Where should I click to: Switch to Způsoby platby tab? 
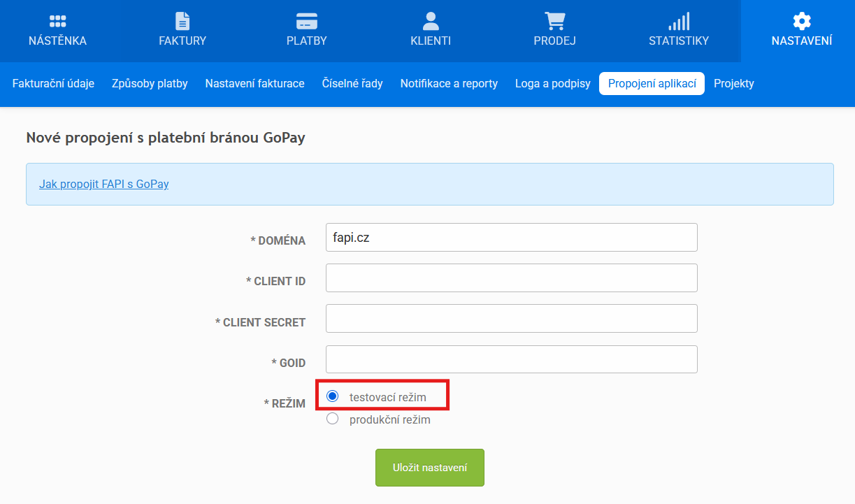[150, 83]
